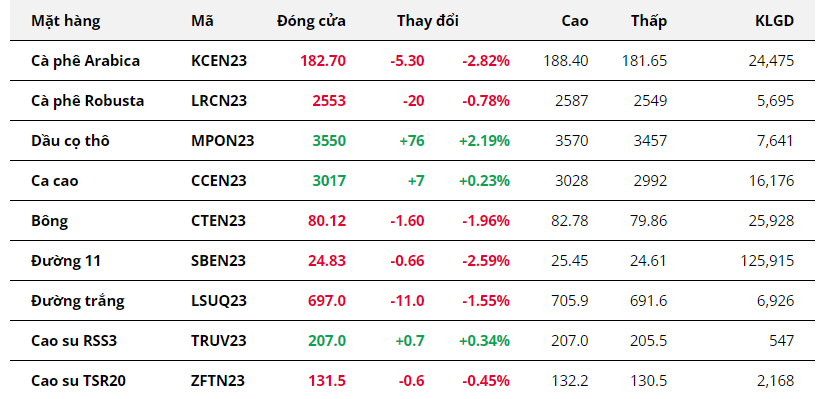Screen dimensions: 831x399
Task: Click the KCEN23 contract code
Action: 219,61
